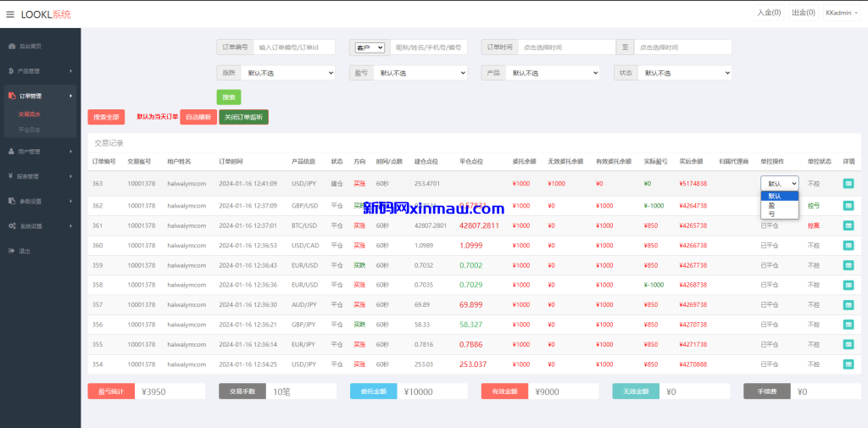Open the 平仓日志 submenu item

click(x=30, y=130)
